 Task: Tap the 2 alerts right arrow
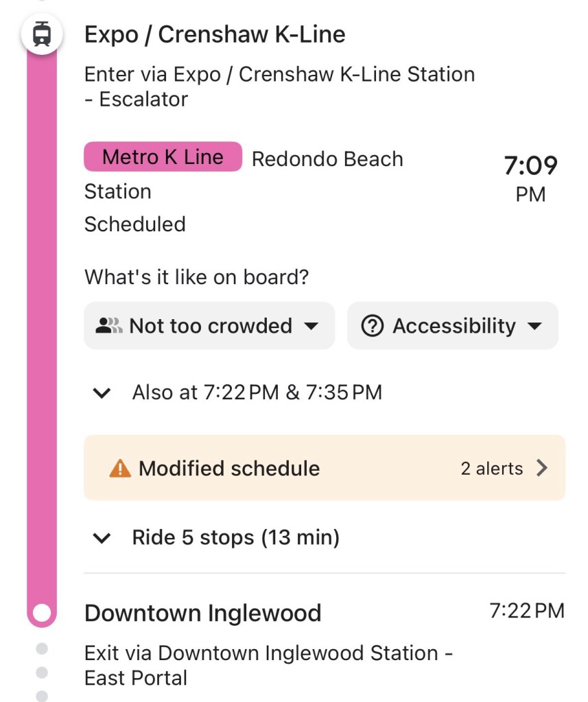tap(542, 468)
